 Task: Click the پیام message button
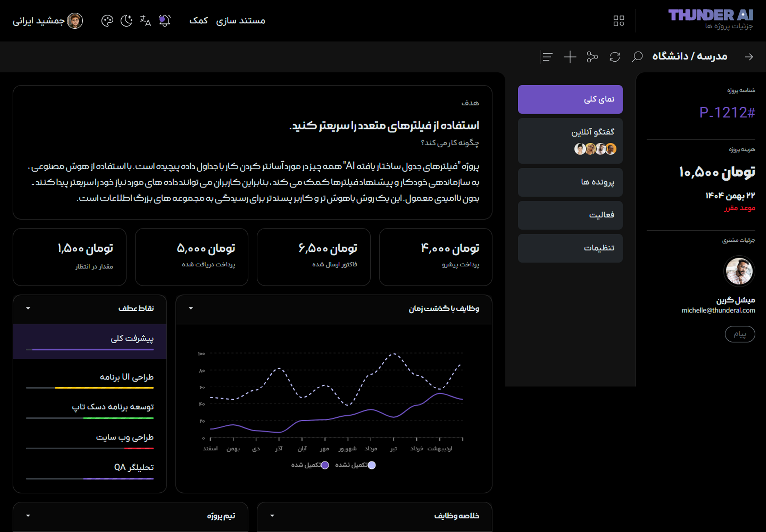point(740,334)
